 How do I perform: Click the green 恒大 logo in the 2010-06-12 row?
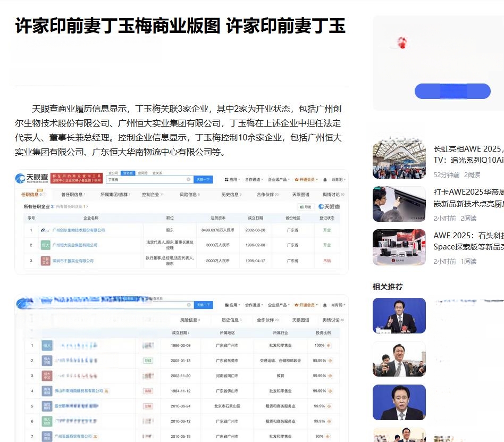(47, 421)
